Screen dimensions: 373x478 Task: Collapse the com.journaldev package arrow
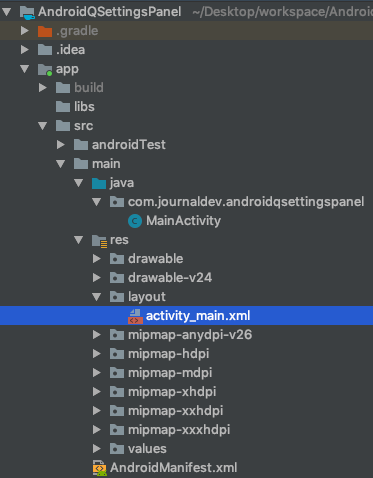(x=97, y=202)
